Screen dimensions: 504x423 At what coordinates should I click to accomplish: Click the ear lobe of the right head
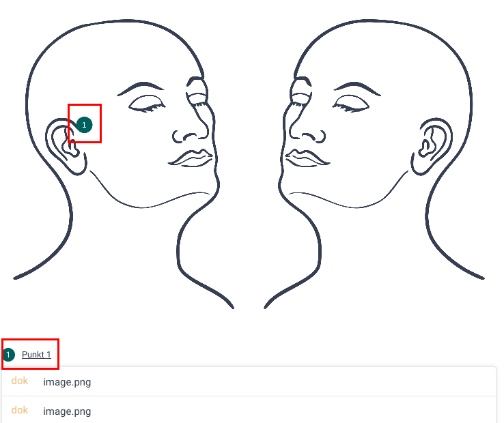(419, 166)
